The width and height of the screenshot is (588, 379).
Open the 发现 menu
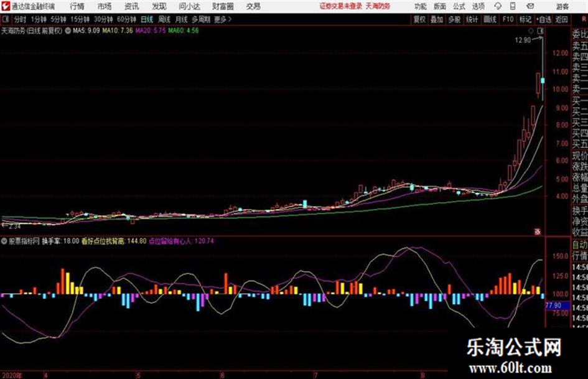(x=159, y=6)
